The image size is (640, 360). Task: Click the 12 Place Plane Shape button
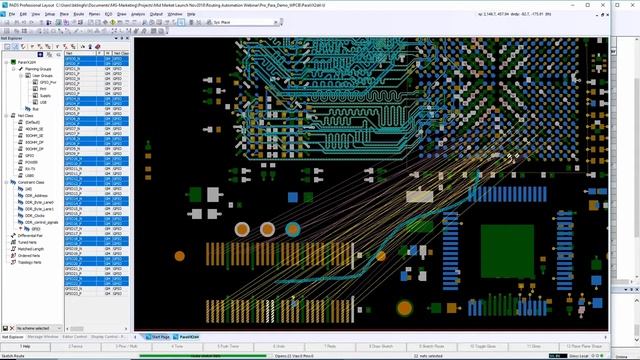(584, 347)
